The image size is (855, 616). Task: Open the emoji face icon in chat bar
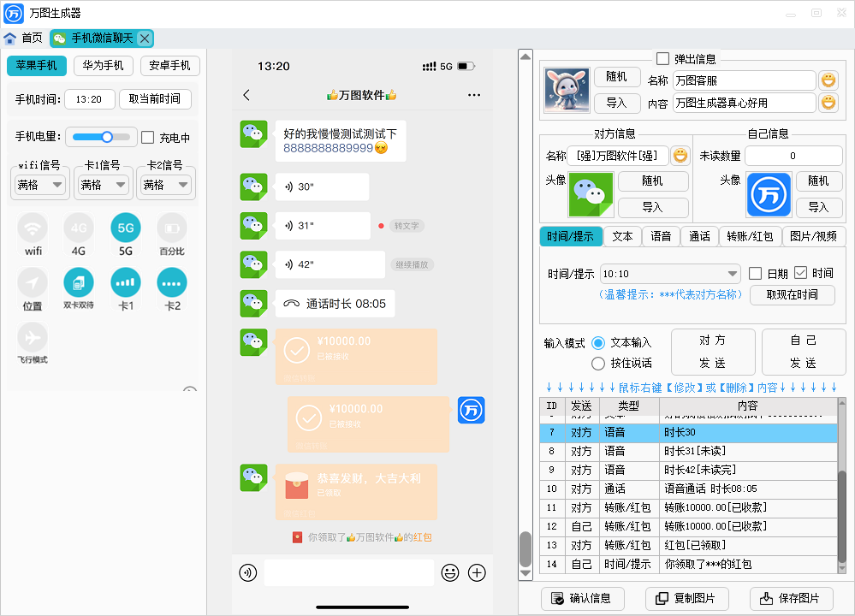450,573
